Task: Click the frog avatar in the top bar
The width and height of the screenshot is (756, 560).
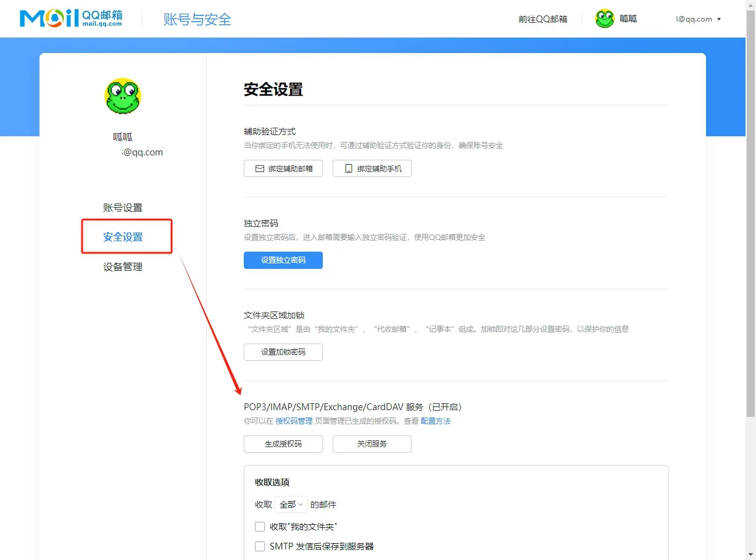Action: [605, 19]
